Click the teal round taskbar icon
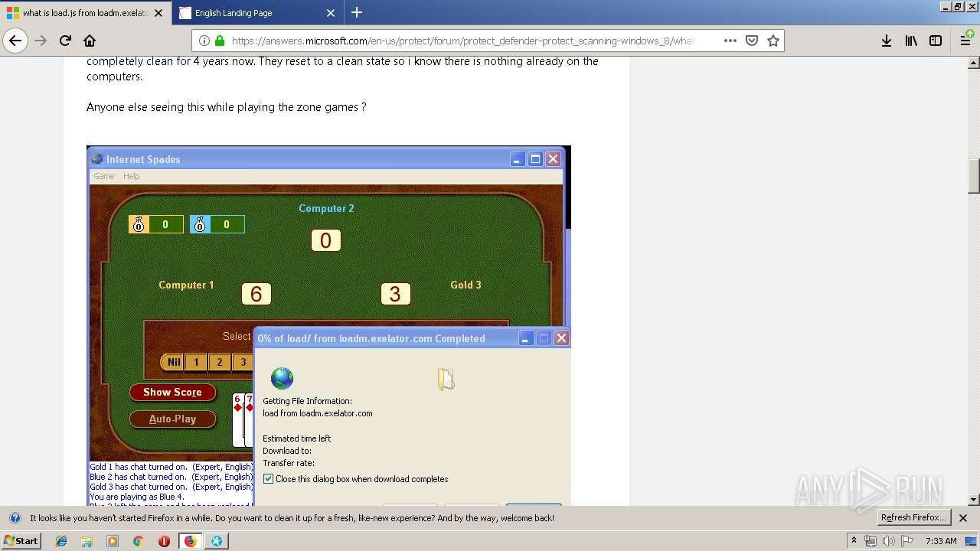Screen dimensions: 980x551 [x=216, y=541]
